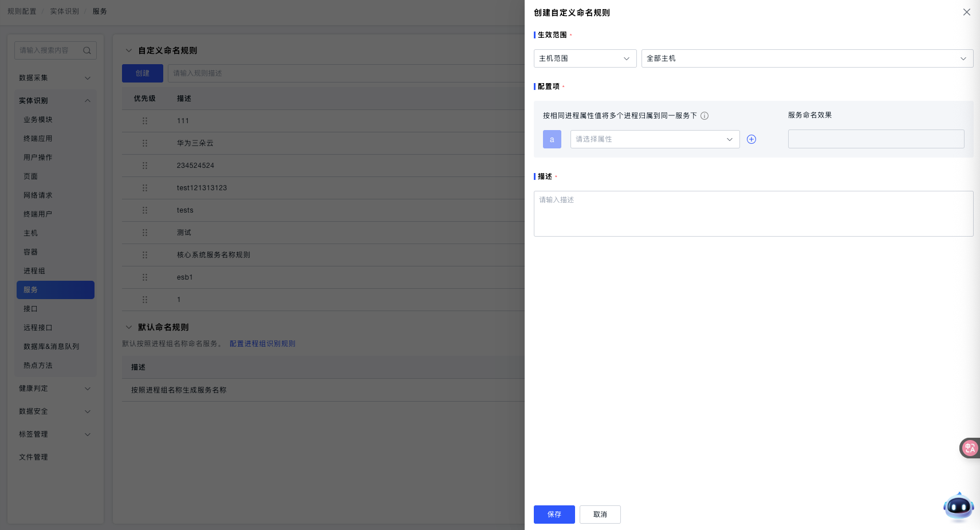
Task: Open the 全部主机 host selection dropdown
Action: pyautogui.click(x=806, y=58)
